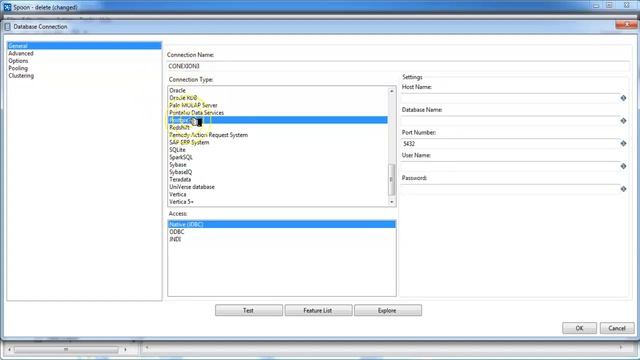640x360 pixels.
Task: Click the Spoon application icon in title bar
Action: (x=7, y=7)
